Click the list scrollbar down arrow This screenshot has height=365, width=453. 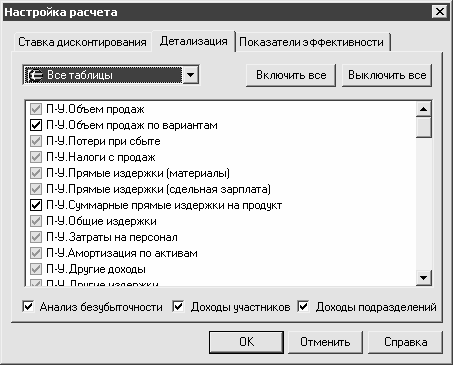[x=424, y=277]
